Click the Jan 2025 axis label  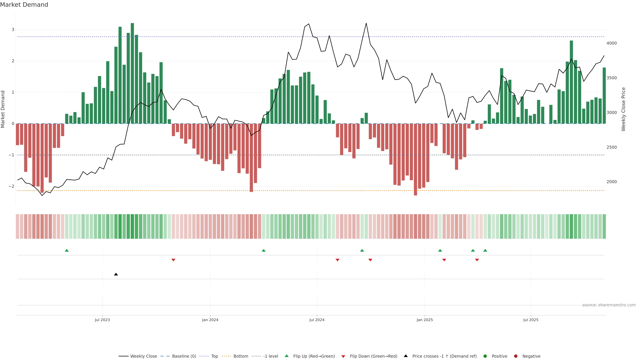424,320
